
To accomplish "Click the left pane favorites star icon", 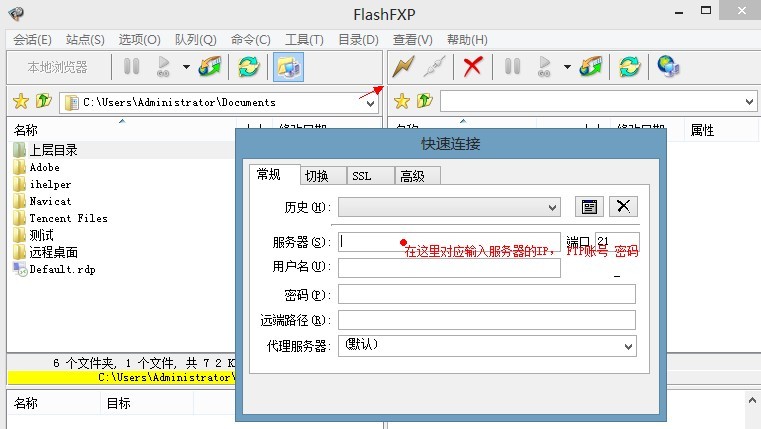I will pyautogui.click(x=21, y=101).
